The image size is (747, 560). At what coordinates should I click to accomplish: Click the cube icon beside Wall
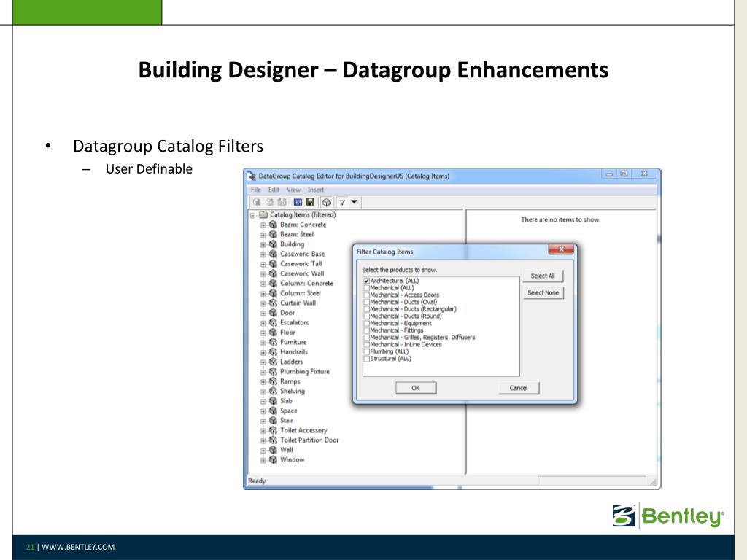273,449
